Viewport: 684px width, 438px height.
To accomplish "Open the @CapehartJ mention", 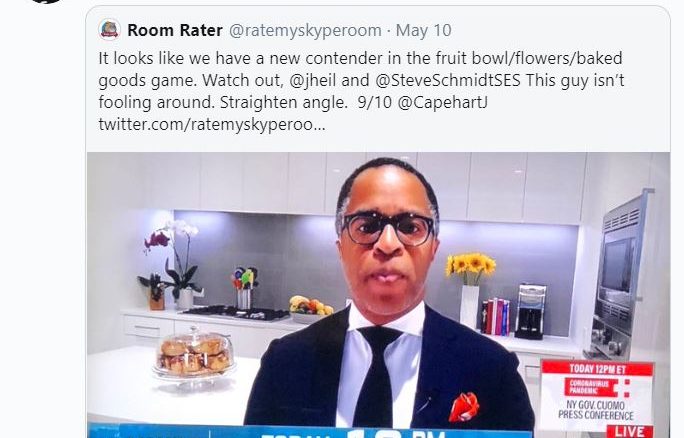I will 442,102.
